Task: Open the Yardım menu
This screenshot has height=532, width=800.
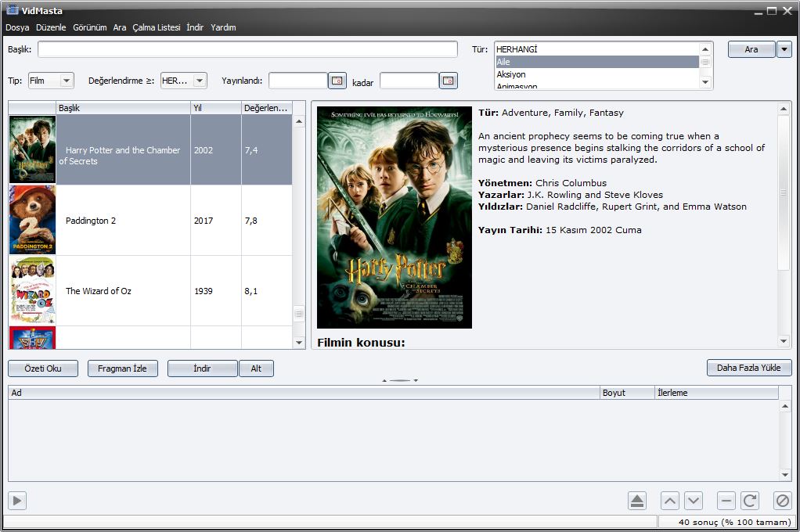Action: (x=223, y=27)
